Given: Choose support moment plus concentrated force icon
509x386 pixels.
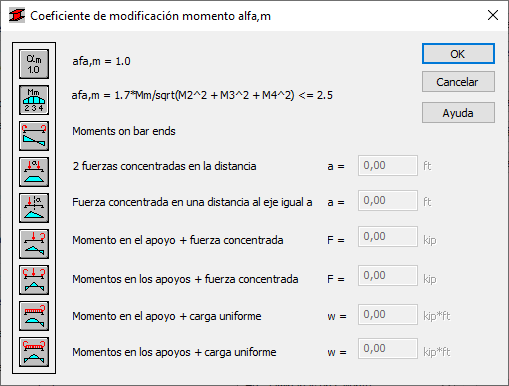Looking at the screenshot, I should [x=34, y=244].
